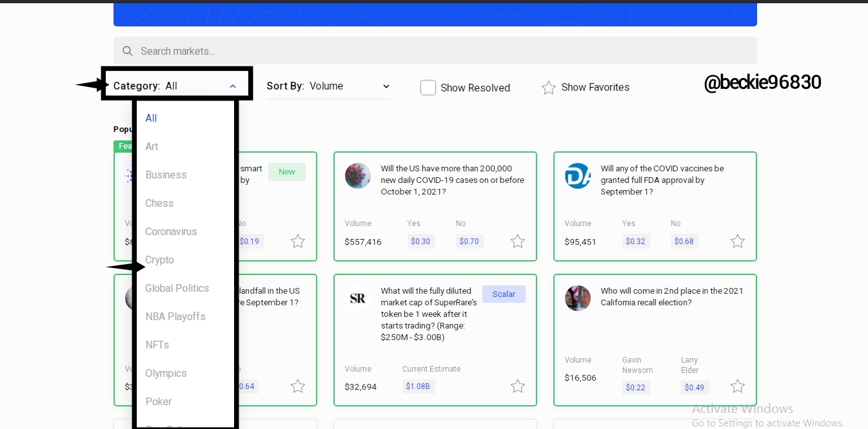Viewport: 868px width, 429px height.
Task: Click No $0.68 on FDA approval market
Action: [x=684, y=242]
